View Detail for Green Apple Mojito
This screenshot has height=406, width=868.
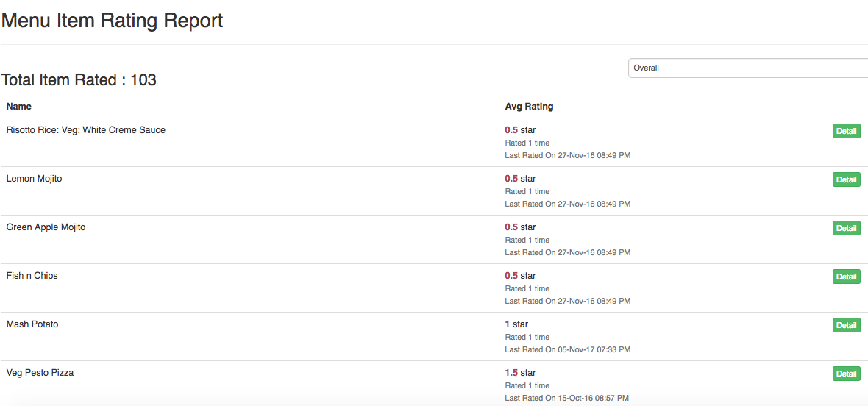coord(846,228)
